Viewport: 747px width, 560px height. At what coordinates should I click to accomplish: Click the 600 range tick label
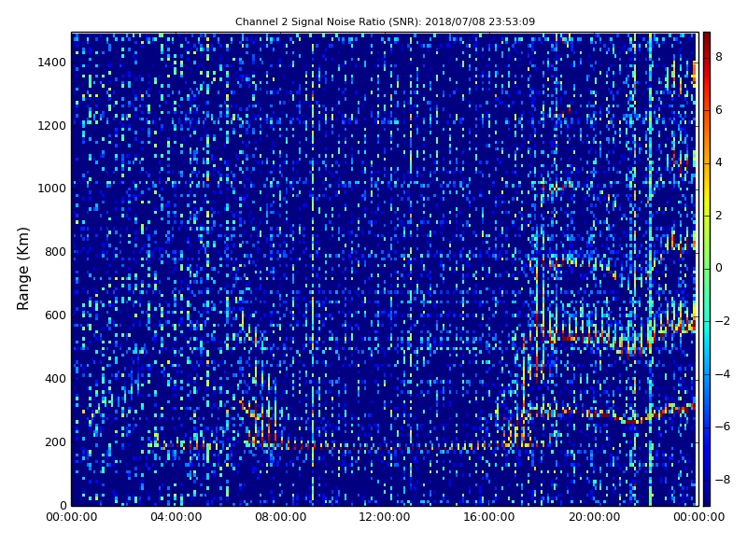(x=56, y=315)
